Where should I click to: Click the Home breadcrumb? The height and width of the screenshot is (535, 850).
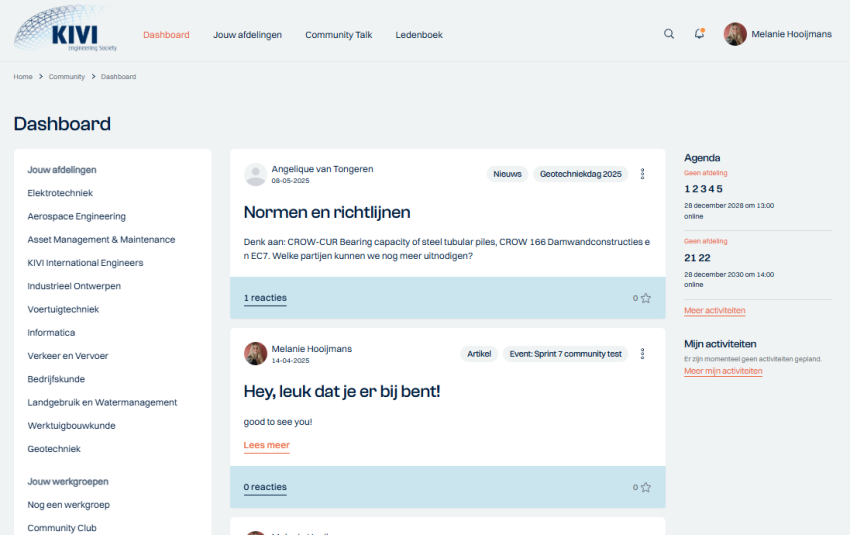(x=23, y=77)
